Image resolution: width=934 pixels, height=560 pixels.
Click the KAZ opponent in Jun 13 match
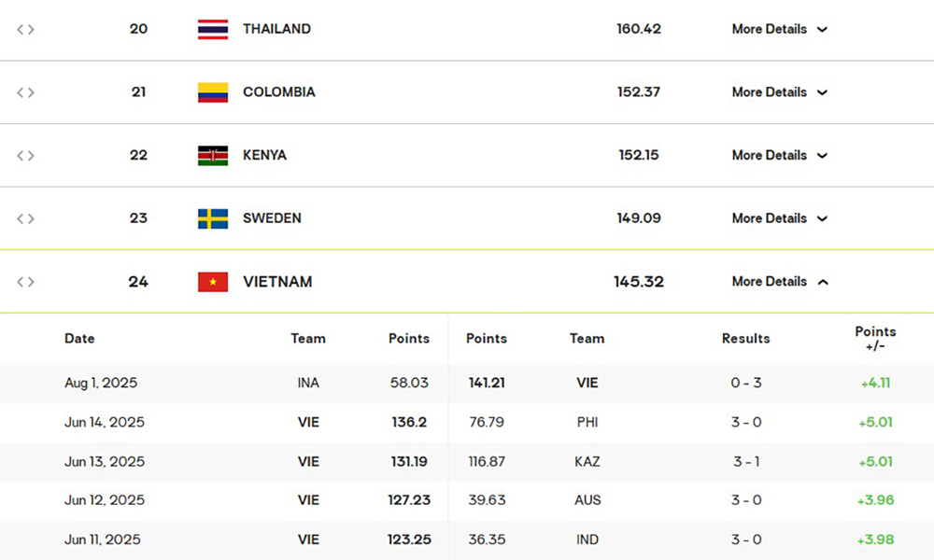coord(587,461)
